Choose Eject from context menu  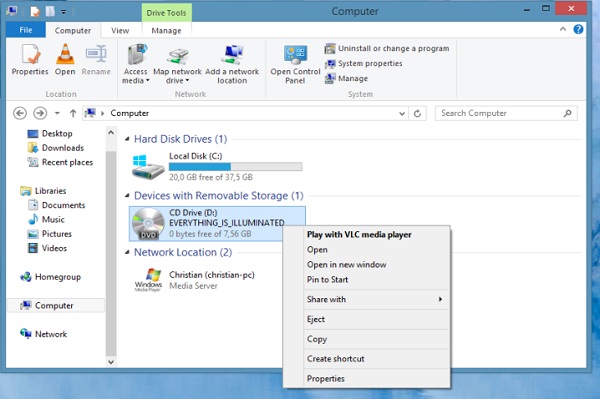tap(316, 319)
